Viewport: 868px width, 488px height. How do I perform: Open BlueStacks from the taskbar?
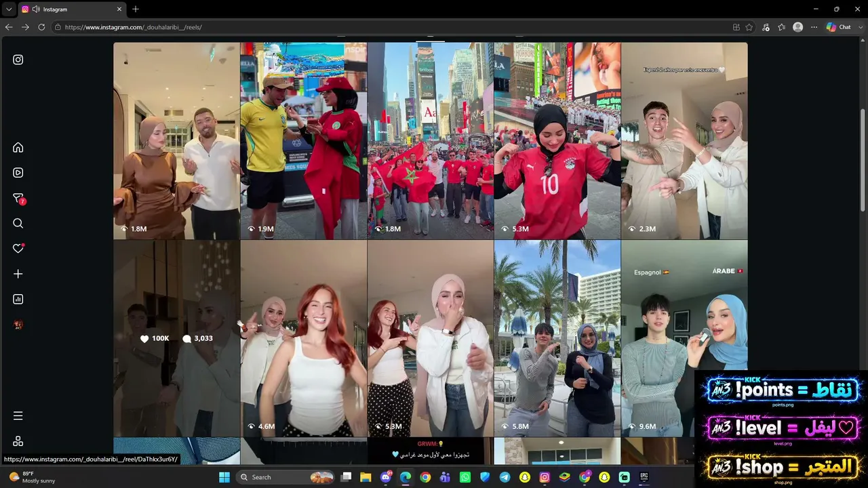pos(564,477)
